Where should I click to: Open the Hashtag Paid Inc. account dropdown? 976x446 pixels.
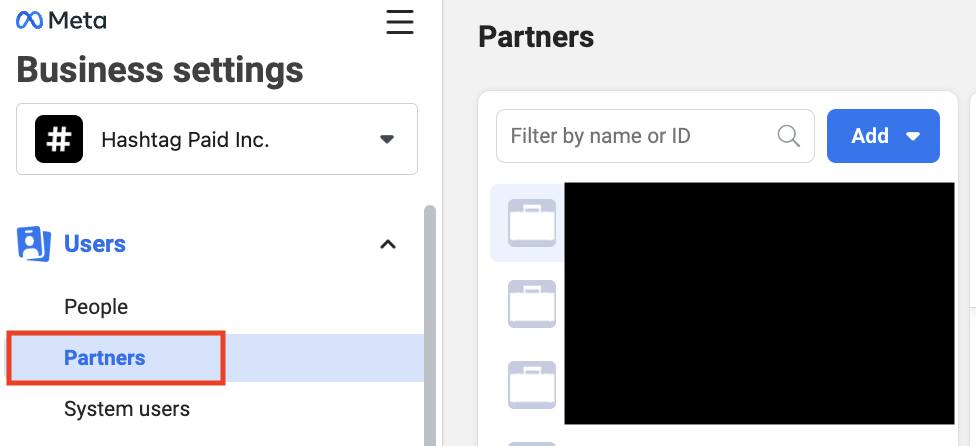pyautogui.click(x=217, y=139)
